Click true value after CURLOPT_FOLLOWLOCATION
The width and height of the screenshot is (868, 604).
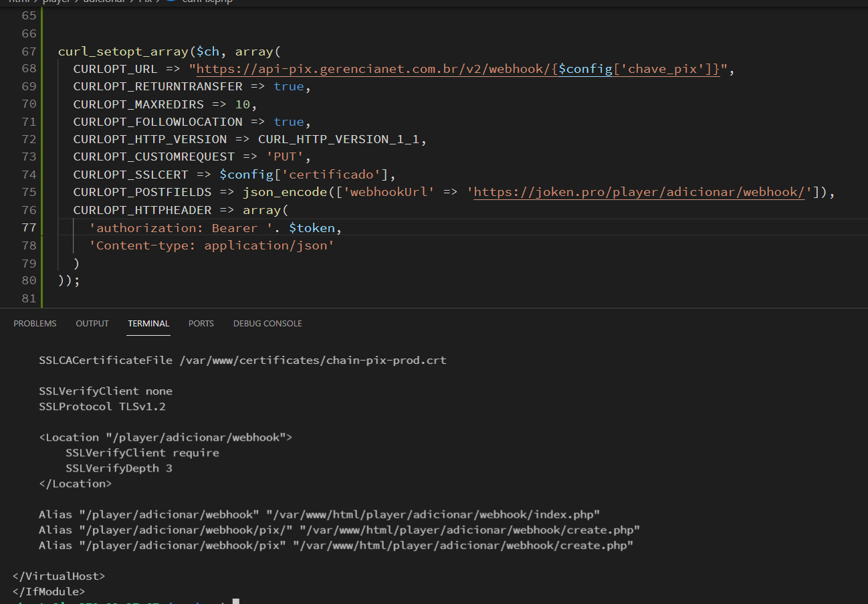[289, 122]
